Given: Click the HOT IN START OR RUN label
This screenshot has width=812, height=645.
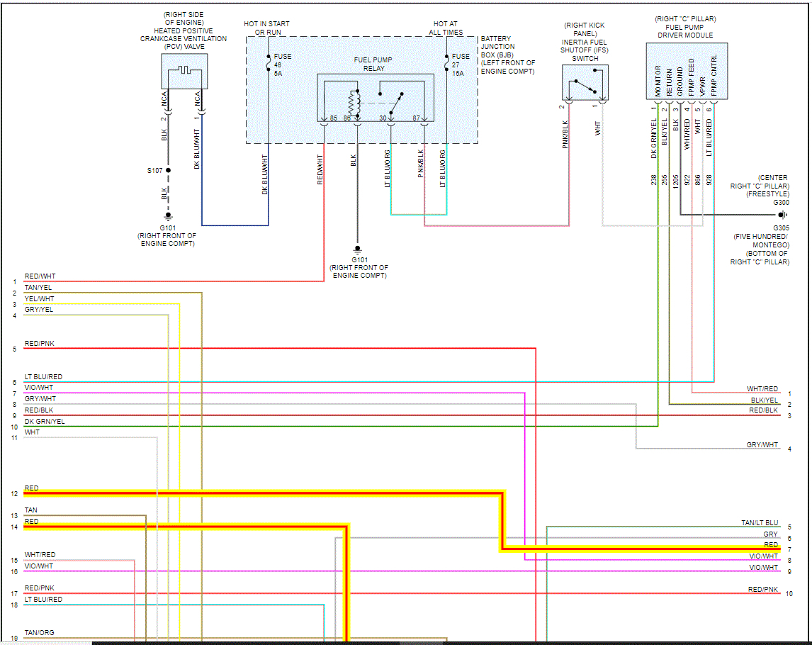Looking at the screenshot, I should tap(267, 28).
